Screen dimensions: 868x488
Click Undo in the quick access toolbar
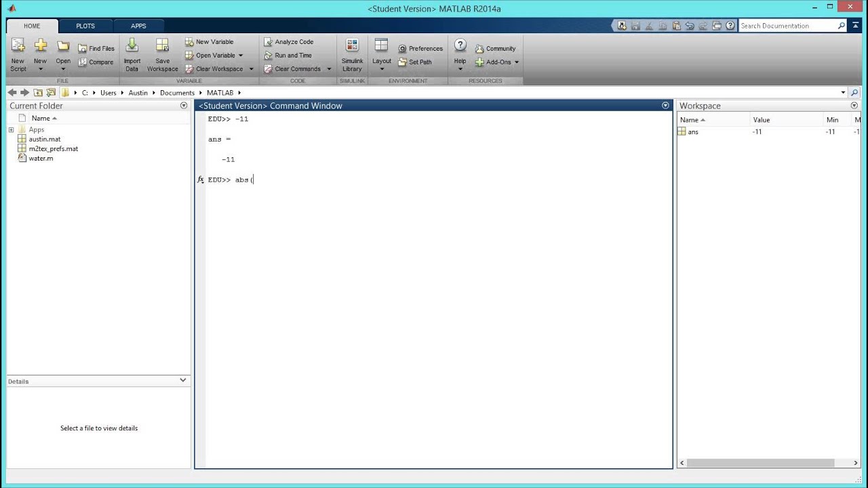coord(690,26)
